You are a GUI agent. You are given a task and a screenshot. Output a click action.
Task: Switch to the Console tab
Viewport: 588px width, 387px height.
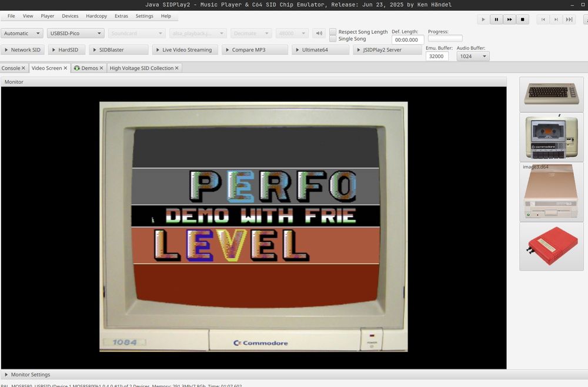pyautogui.click(x=11, y=68)
